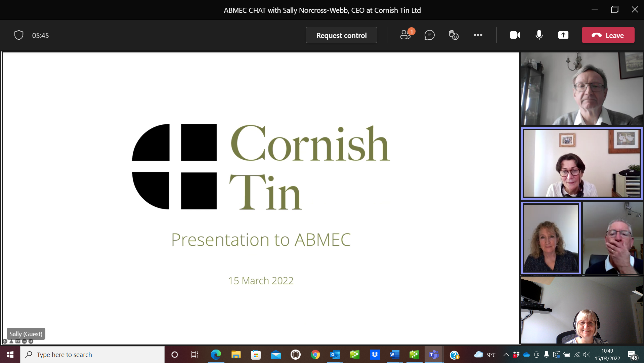Click the OneDrive cloud tray icon

coord(526,355)
